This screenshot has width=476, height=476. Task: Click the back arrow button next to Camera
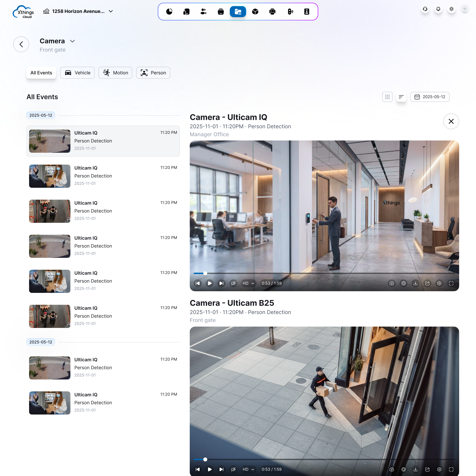click(21, 44)
